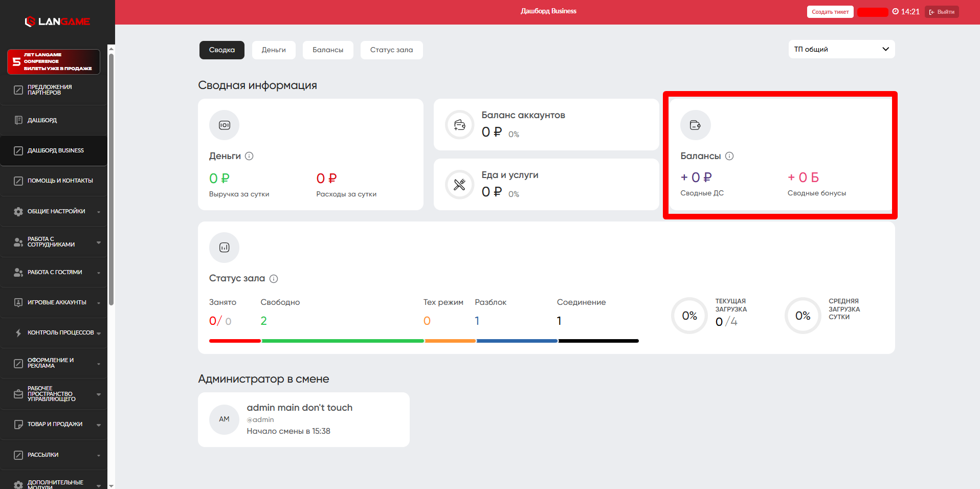Click the Баланс аккаунтов wallet icon
Image resolution: width=980 pixels, height=489 pixels.
coord(459,124)
